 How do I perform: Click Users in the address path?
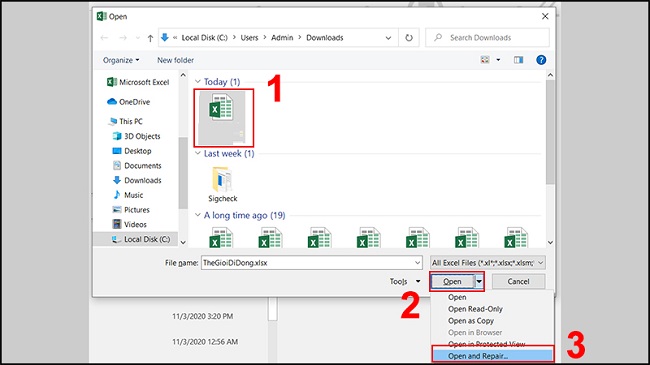click(x=249, y=38)
